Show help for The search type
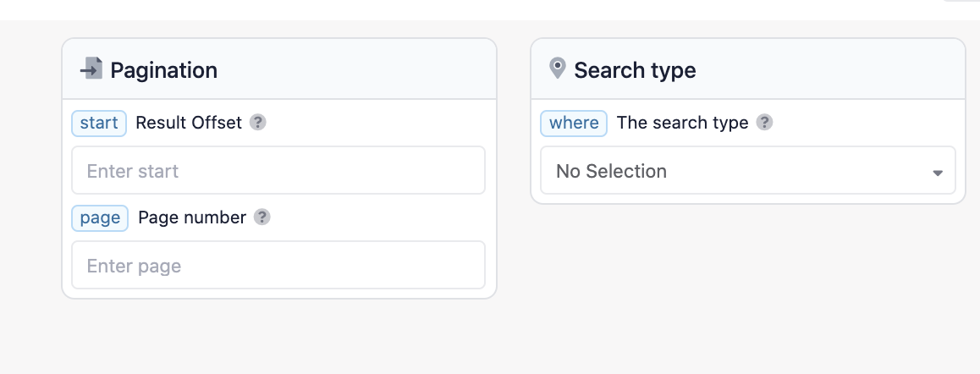The height and width of the screenshot is (374, 980). (764, 123)
